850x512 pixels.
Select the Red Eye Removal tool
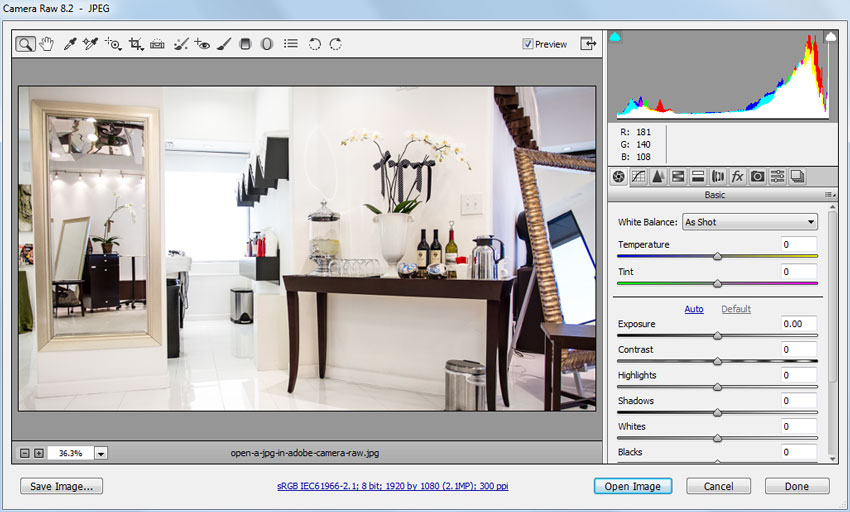(202, 44)
